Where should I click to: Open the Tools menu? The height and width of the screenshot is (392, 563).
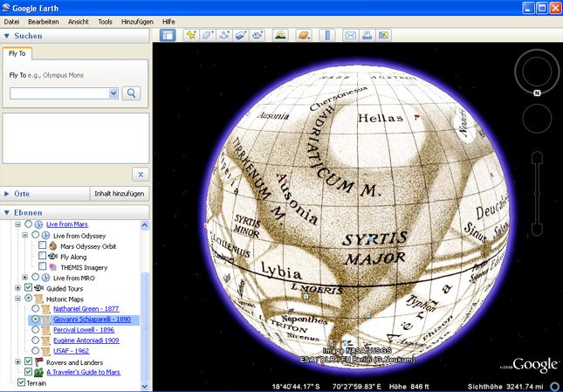106,22
